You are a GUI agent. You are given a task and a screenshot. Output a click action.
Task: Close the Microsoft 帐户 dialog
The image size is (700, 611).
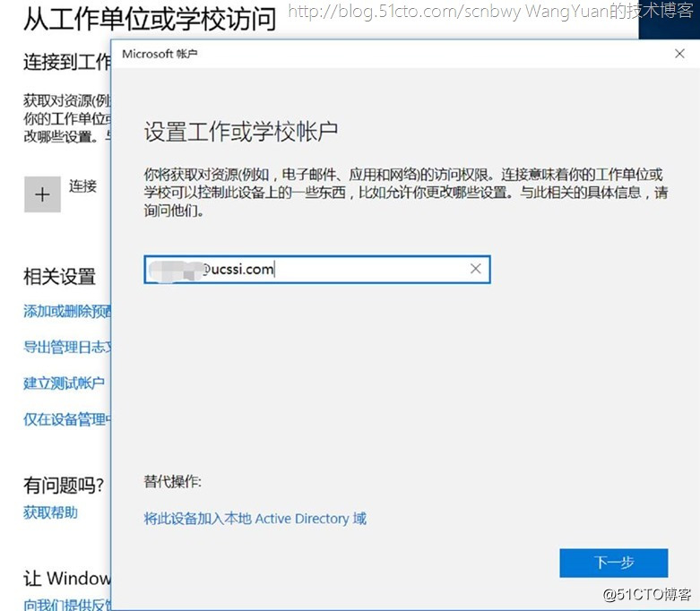(x=679, y=54)
